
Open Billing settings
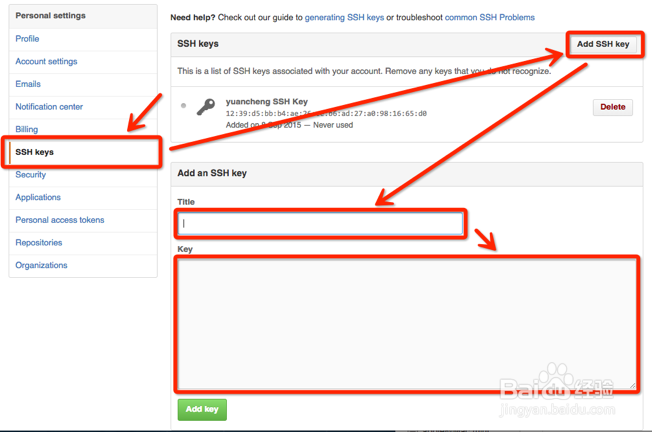click(27, 129)
